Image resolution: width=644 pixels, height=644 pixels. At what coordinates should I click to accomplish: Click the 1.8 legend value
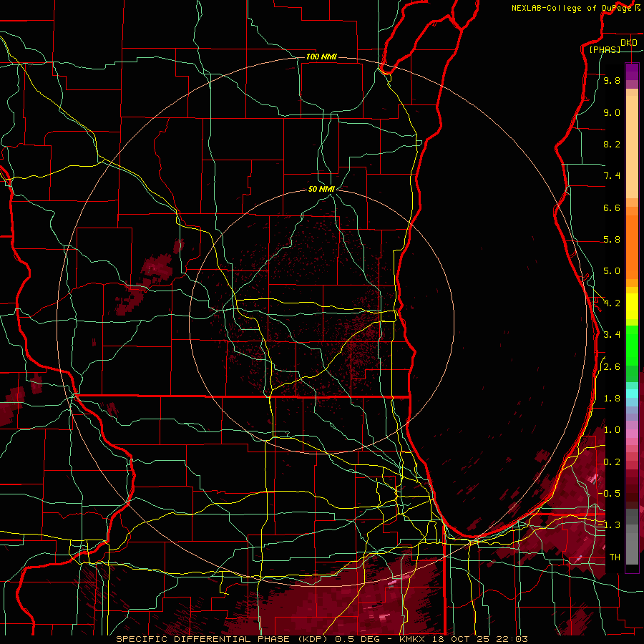[612, 399]
